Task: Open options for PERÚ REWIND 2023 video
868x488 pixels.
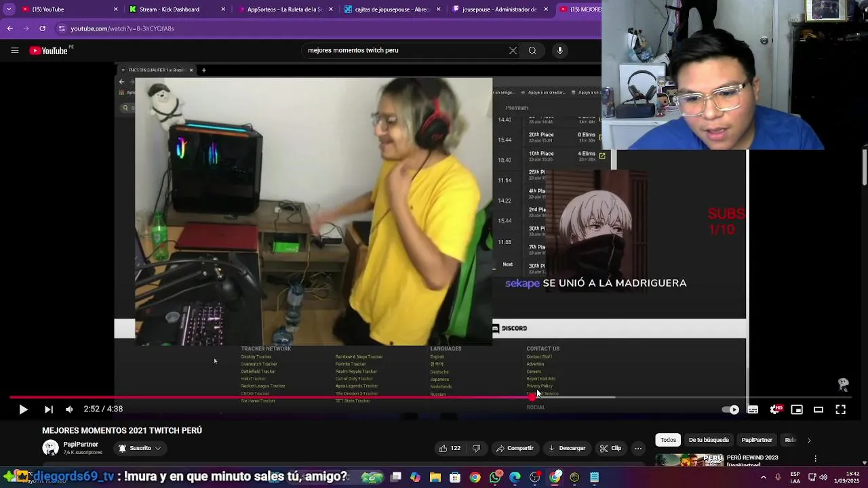Action: pos(815,459)
